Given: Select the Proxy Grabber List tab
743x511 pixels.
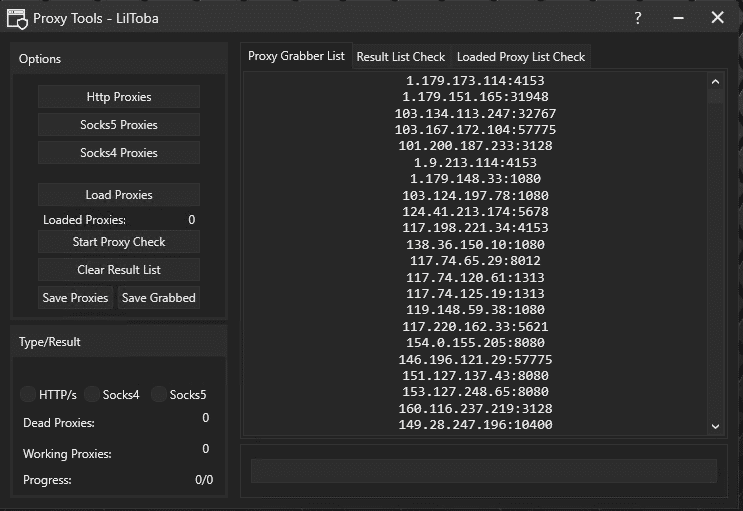Looking at the screenshot, I should pos(296,57).
